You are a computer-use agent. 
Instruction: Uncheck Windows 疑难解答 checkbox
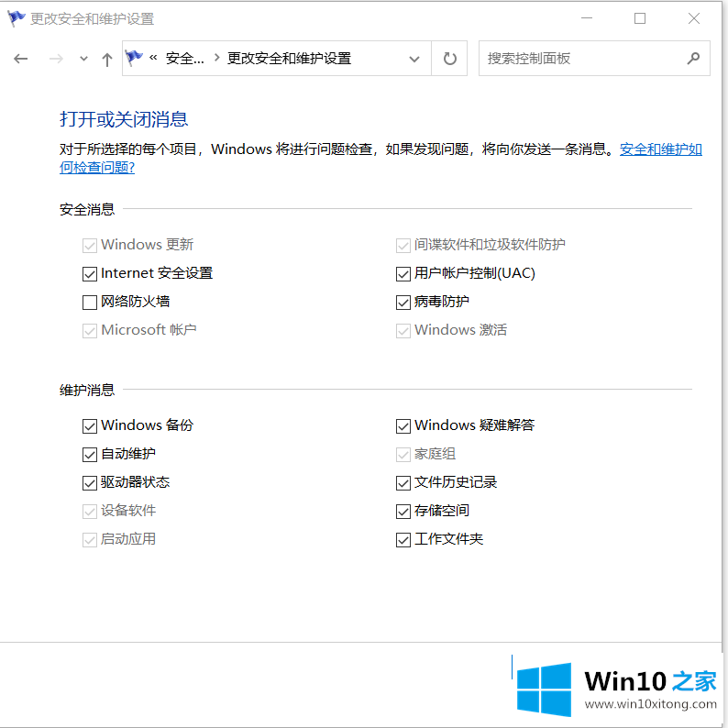pos(403,425)
